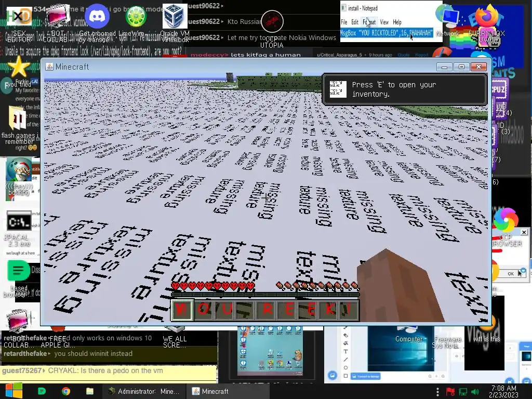Open the Edit menu in Notepad
Viewport: 532px width, 399px height.
pos(354,22)
